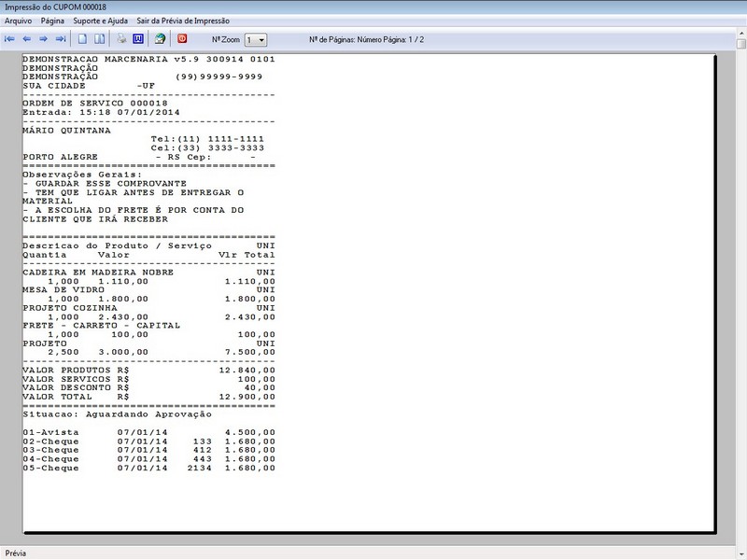Image resolution: width=747 pixels, height=560 pixels.
Task: Click the send by email globe icon
Action: point(160,38)
